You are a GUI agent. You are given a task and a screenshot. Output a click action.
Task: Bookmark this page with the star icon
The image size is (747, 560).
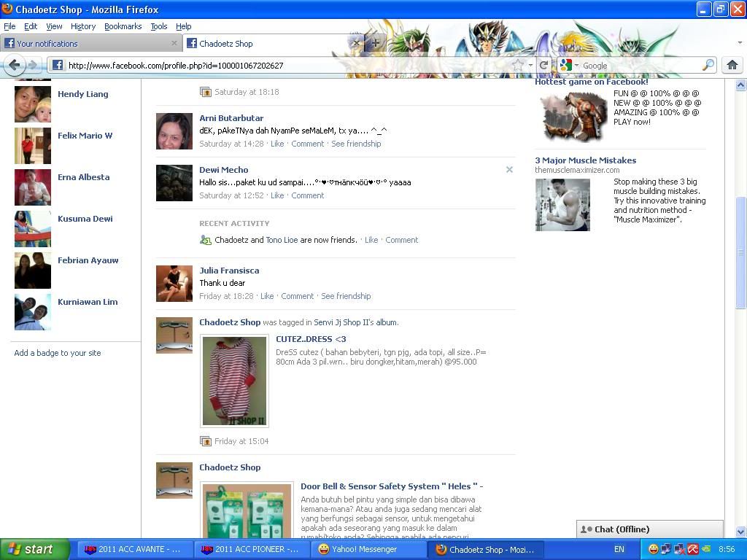coord(518,65)
